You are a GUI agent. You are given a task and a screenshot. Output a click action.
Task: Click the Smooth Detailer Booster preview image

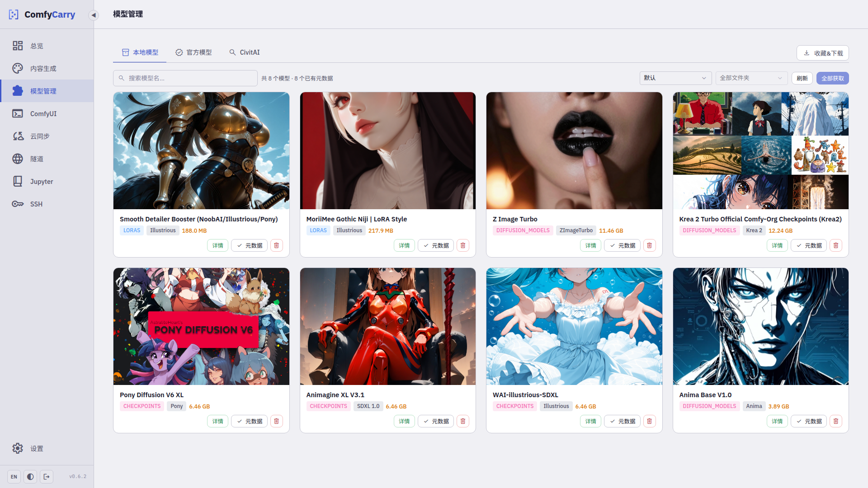201,150
